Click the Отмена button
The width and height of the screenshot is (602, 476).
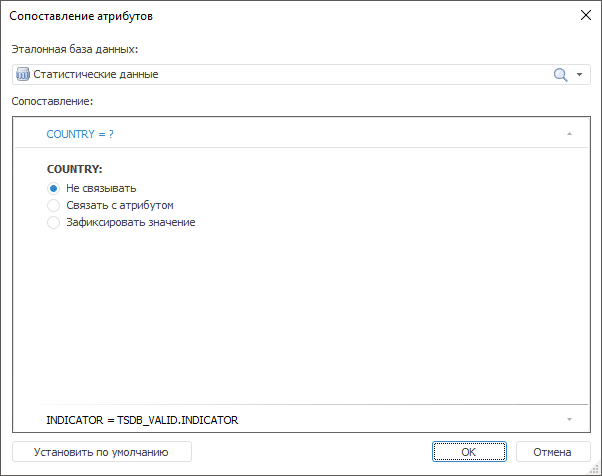pyautogui.click(x=552, y=452)
